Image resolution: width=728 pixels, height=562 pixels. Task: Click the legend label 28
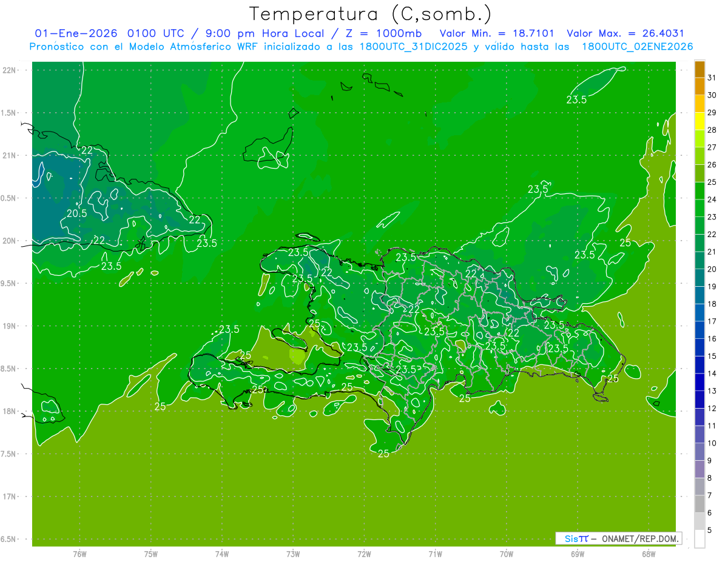coord(712,130)
